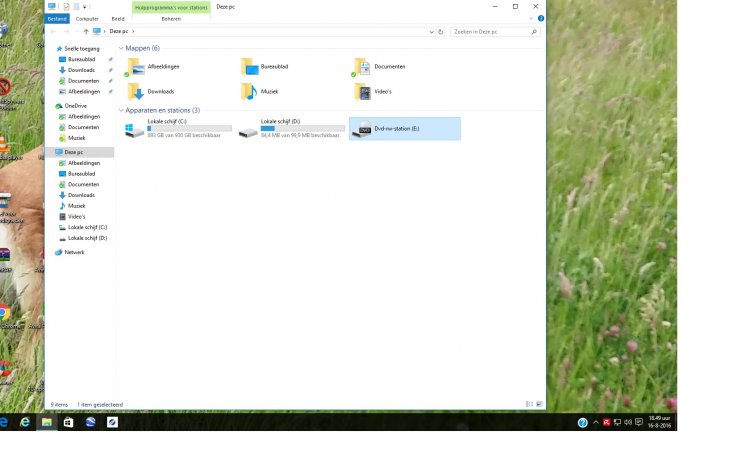The image size is (750, 469).
Task: Click the refresh button in address bar
Action: 441,32
